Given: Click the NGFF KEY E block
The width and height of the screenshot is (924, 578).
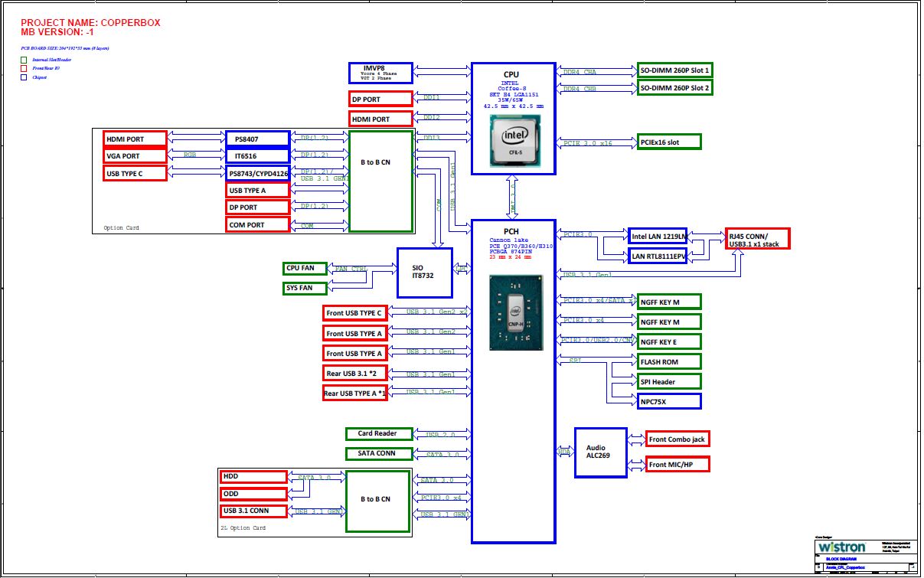Looking at the screenshot, I should point(669,341).
